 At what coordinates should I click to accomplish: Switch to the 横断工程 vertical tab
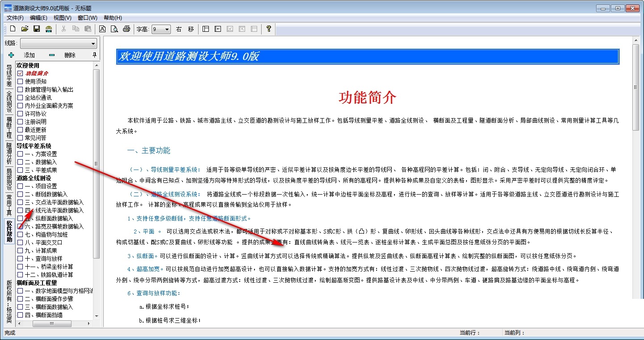[x=9, y=127]
